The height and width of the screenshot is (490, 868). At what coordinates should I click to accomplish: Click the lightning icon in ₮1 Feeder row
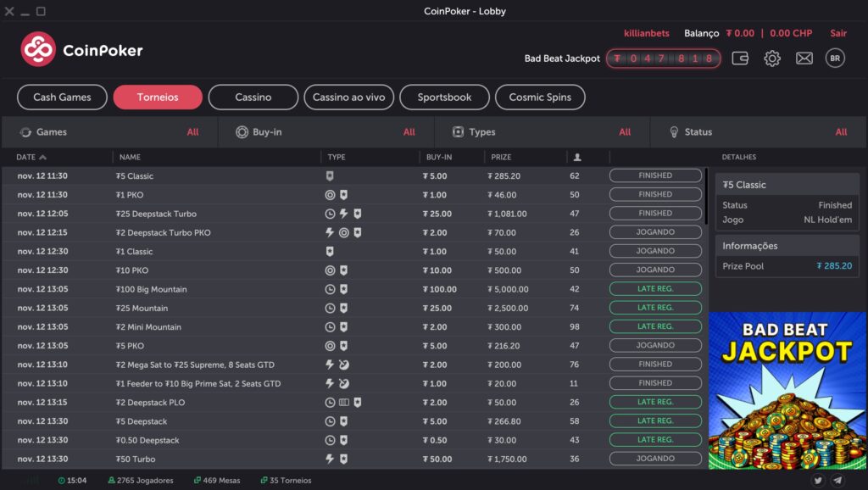coord(330,383)
